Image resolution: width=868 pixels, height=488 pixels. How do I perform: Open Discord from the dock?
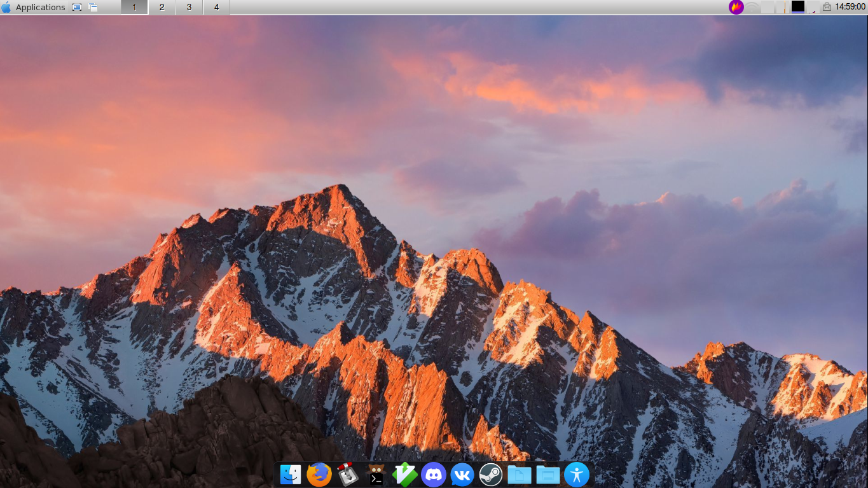click(x=434, y=475)
